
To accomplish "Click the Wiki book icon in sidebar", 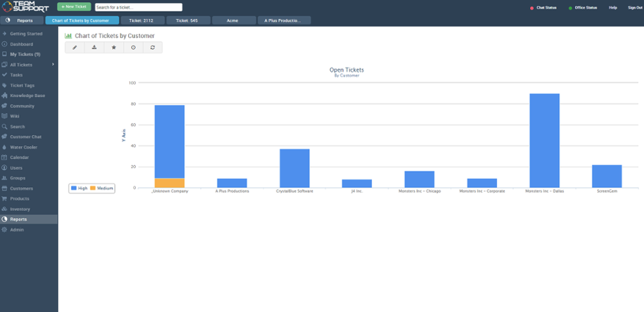I will pos(5,116).
